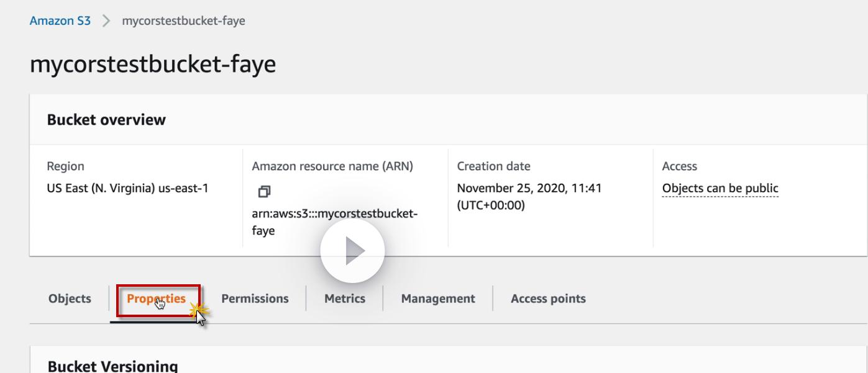
Task: Click the breadcrumb chevron separator
Action: click(x=106, y=21)
